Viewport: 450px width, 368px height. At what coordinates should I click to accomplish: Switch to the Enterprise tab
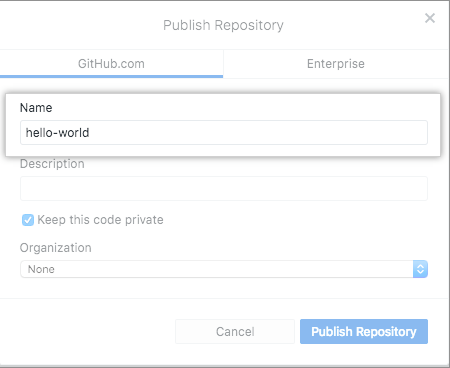tap(336, 64)
